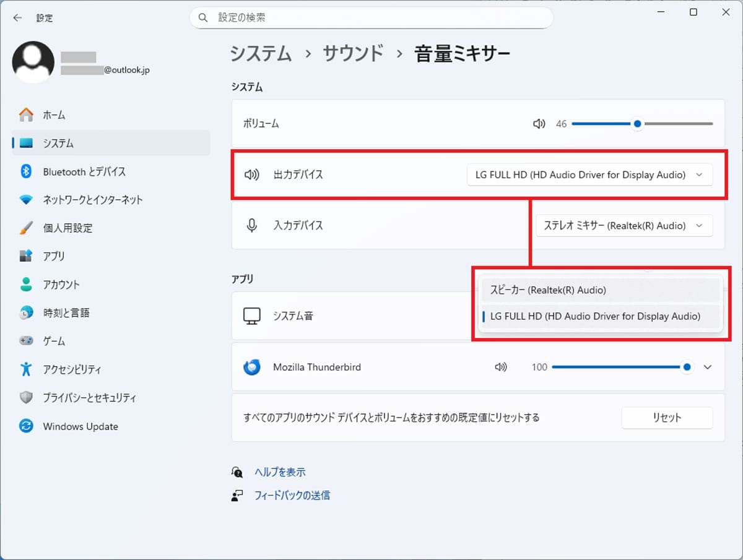
Task: Click the speaker icon beside 出力デバイス
Action: tap(251, 174)
